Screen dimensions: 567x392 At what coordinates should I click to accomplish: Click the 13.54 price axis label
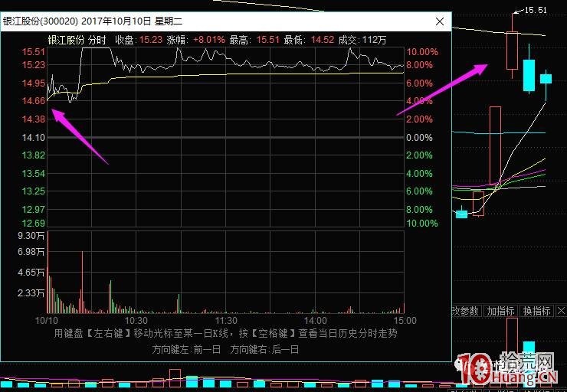pos(34,174)
